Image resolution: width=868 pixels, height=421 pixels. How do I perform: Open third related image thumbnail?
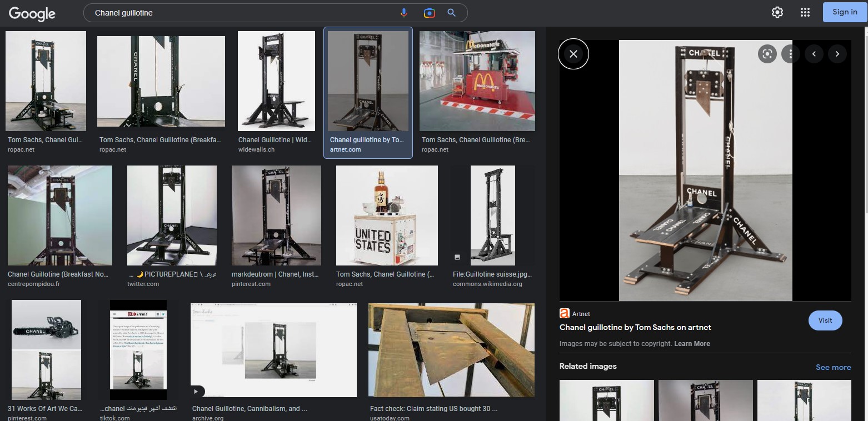coord(804,400)
